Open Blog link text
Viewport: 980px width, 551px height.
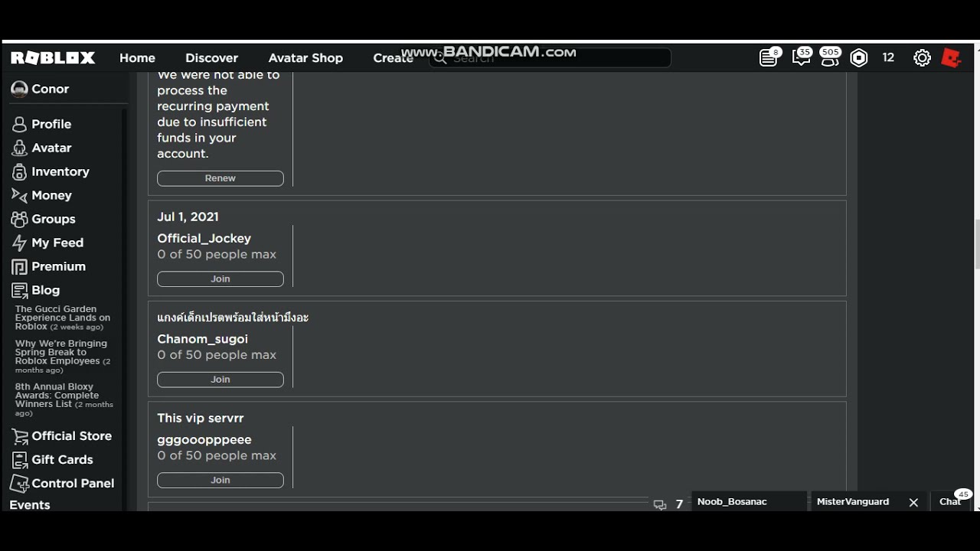pos(45,290)
